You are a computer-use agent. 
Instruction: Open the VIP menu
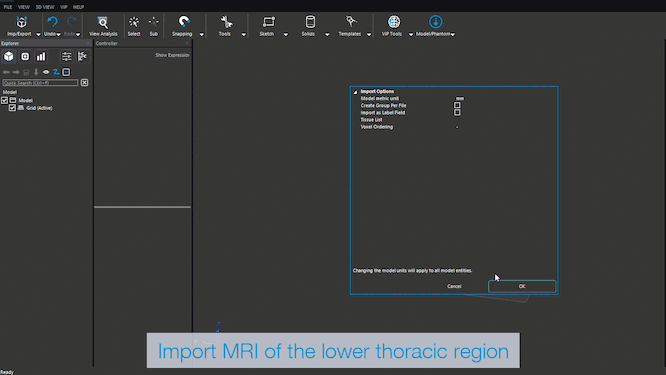(x=64, y=7)
